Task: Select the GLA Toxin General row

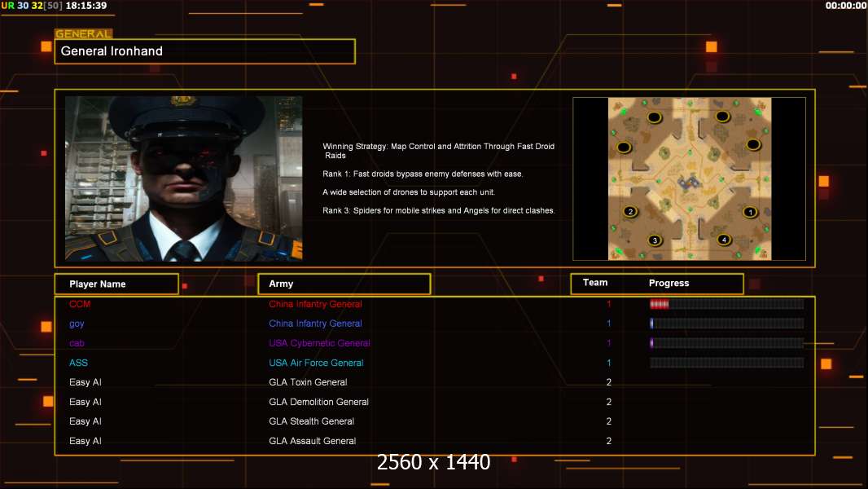Action: click(x=435, y=382)
